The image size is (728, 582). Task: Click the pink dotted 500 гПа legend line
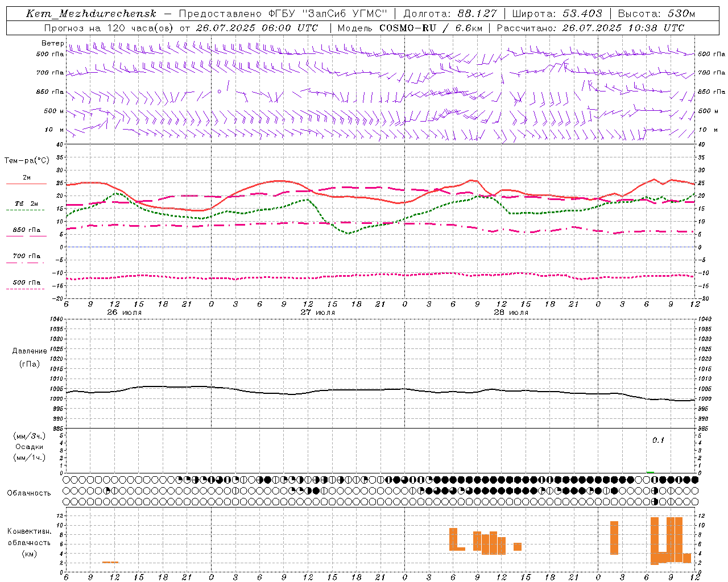tap(25, 289)
